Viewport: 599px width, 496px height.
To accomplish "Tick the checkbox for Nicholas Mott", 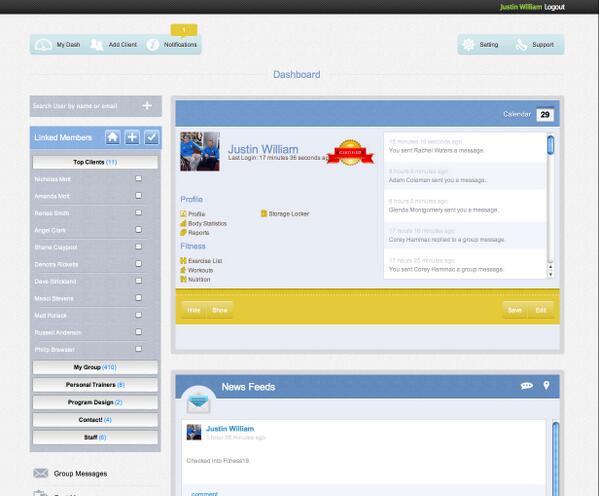I will [139, 178].
